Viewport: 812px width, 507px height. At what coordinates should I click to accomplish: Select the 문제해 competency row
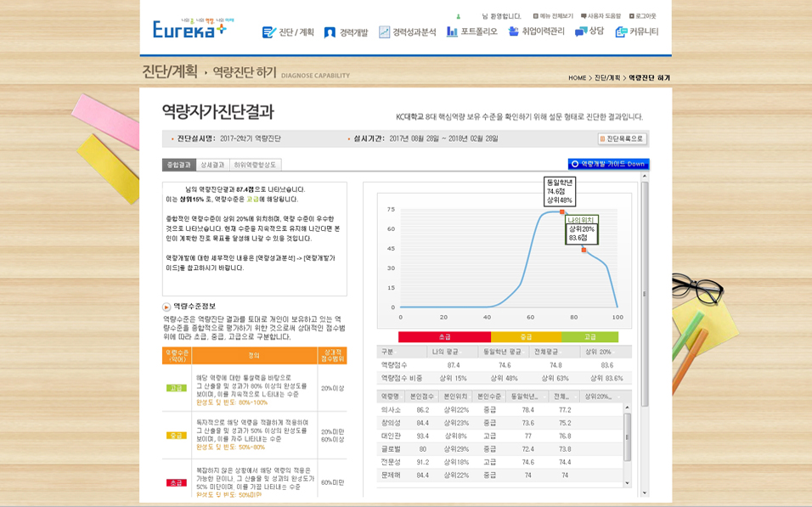tap(500, 475)
